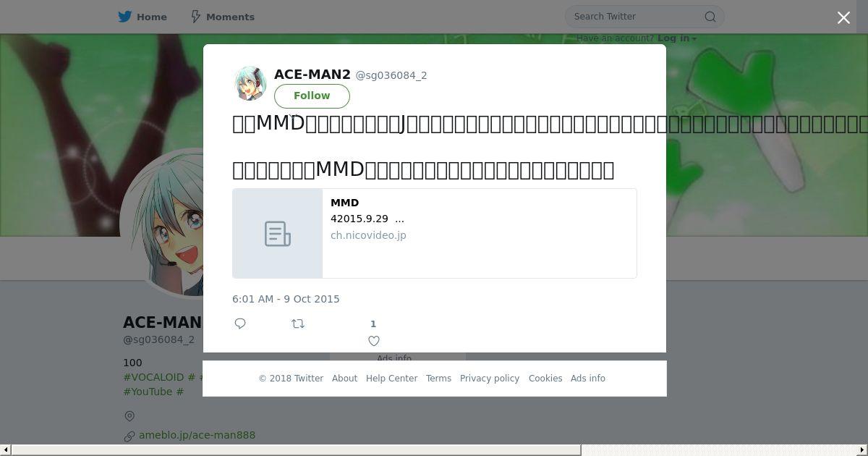Close the tweet overlay with X

[x=843, y=18]
